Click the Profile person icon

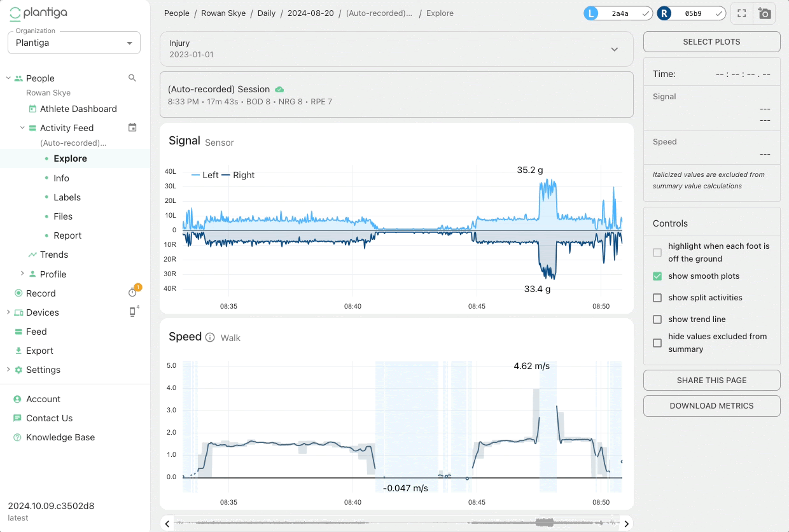32,274
